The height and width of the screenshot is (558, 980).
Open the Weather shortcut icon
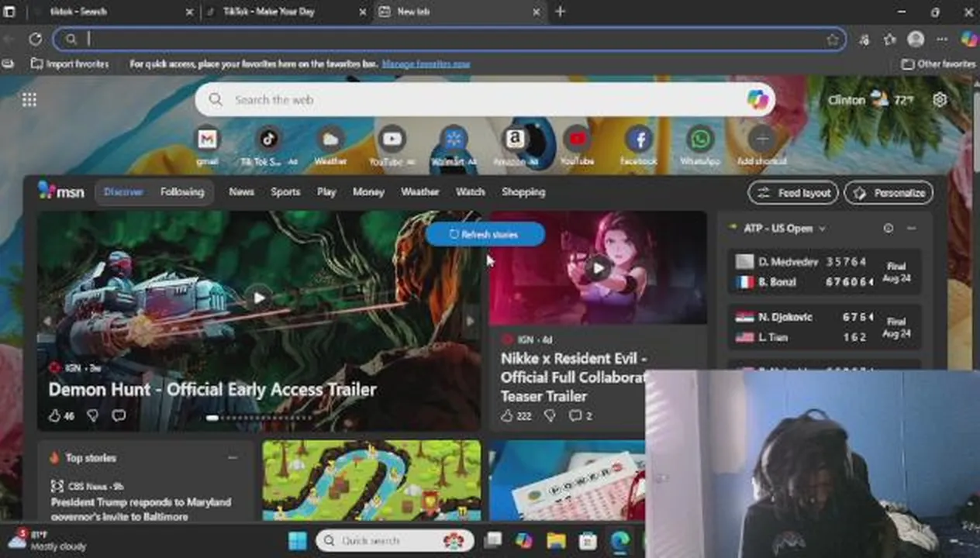(330, 139)
